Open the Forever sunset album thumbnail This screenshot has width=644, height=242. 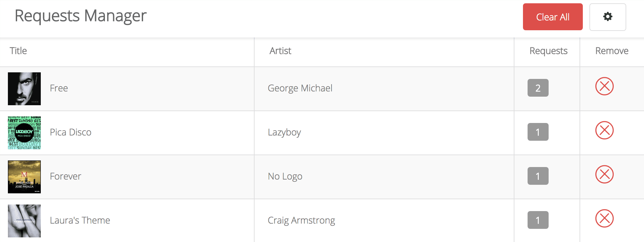[x=24, y=177]
